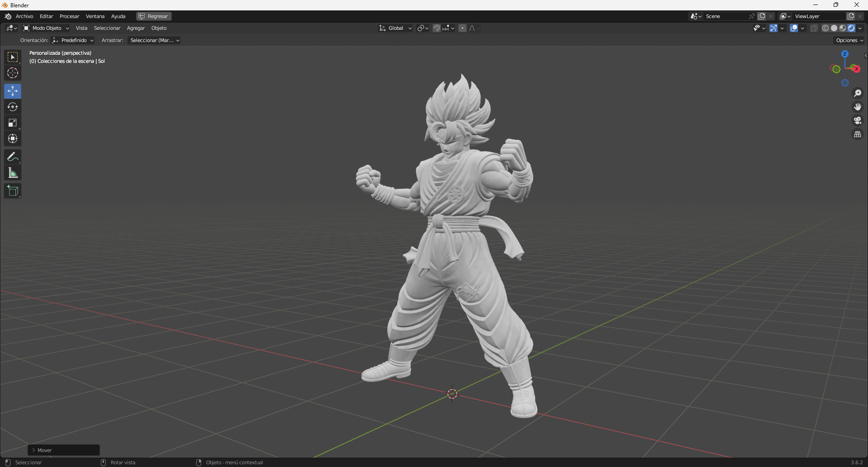Open the Global transform orientation dropdown
The width and height of the screenshot is (868, 467).
(395, 28)
